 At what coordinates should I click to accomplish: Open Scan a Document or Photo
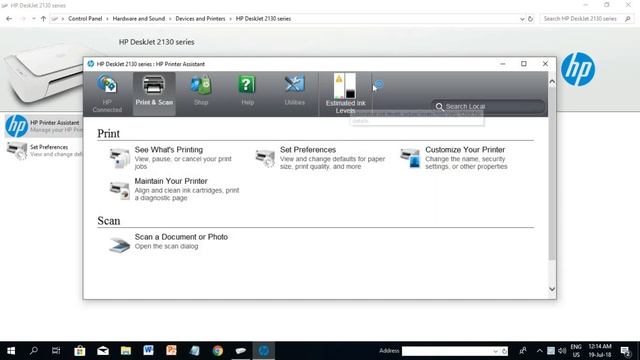coord(181,237)
